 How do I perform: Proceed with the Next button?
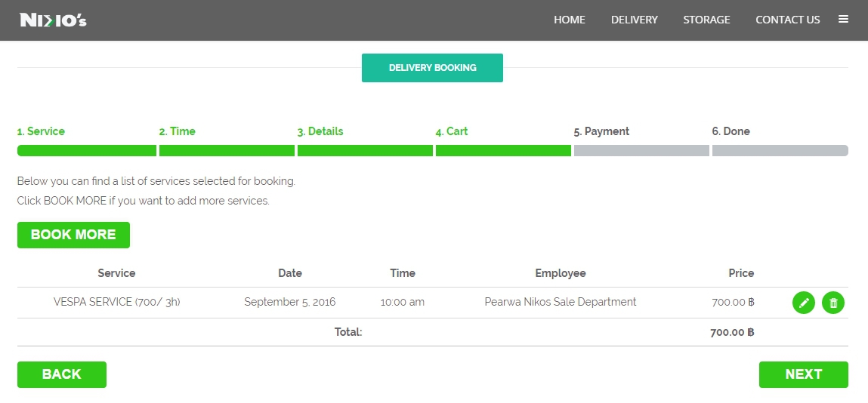[x=803, y=374]
